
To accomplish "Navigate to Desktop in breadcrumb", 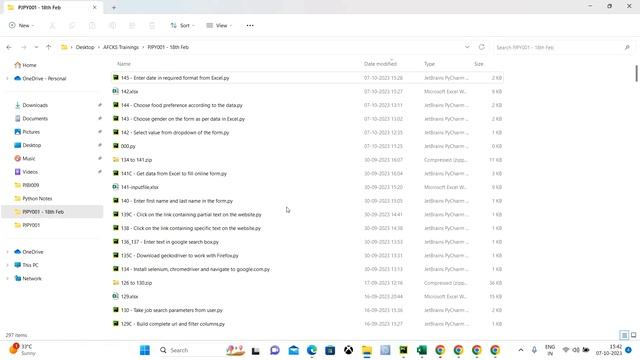I will [x=85, y=47].
